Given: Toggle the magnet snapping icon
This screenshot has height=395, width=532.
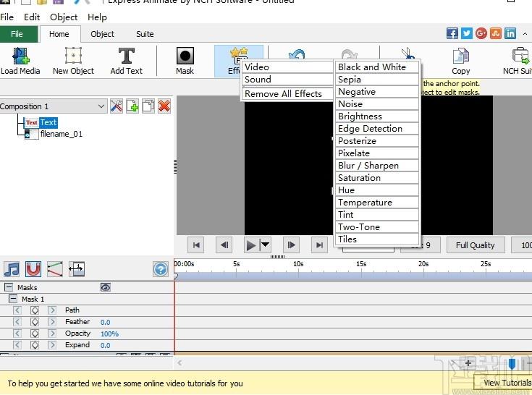Looking at the screenshot, I should pos(33,269).
